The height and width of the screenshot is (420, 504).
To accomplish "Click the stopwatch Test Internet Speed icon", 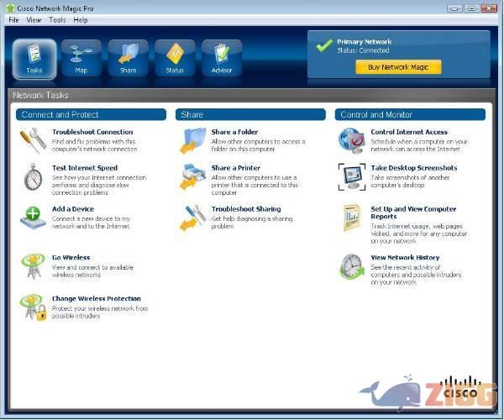I will click(33, 177).
